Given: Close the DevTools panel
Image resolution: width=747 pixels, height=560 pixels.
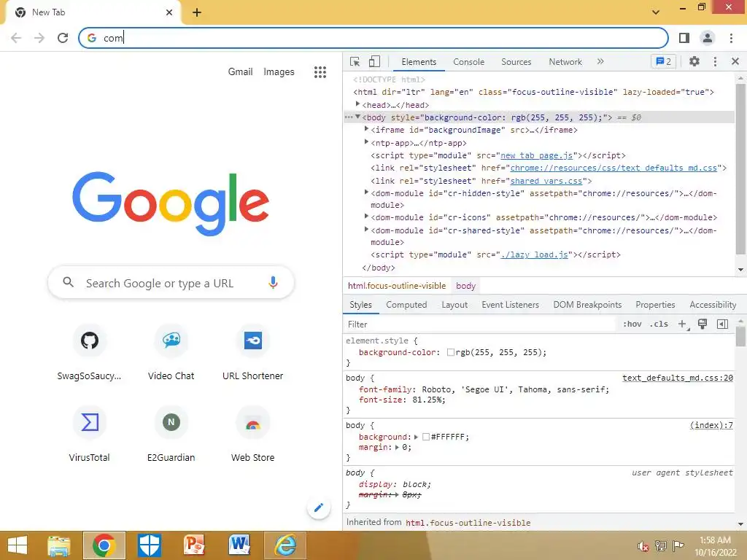Looking at the screenshot, I should pos(735,61).
